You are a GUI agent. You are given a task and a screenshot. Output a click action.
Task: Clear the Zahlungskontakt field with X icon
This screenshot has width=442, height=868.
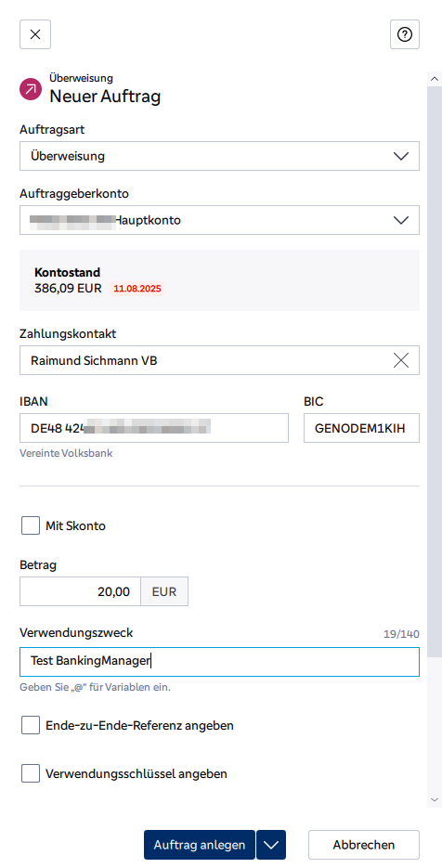[400, 360]
